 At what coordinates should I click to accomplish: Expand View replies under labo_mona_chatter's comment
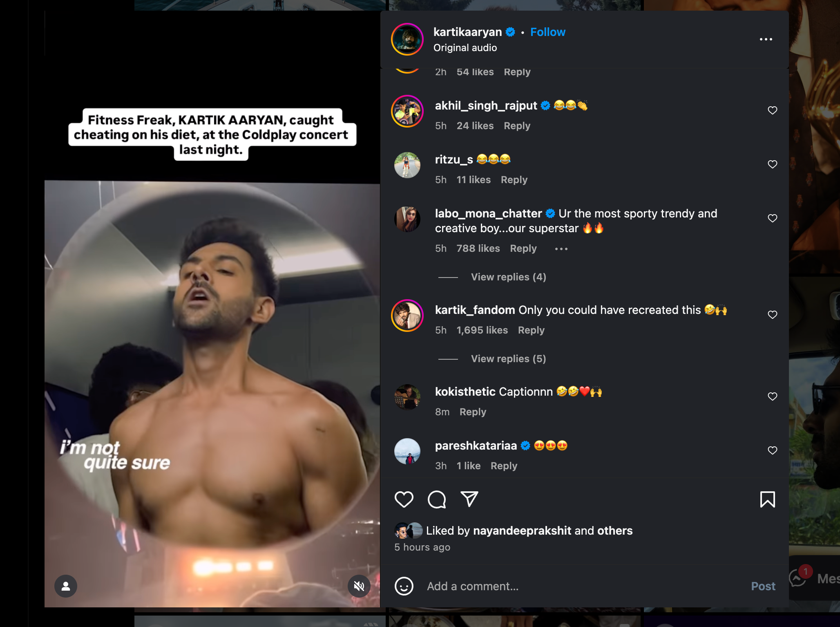pyautogui.click(x=508, y=277)
